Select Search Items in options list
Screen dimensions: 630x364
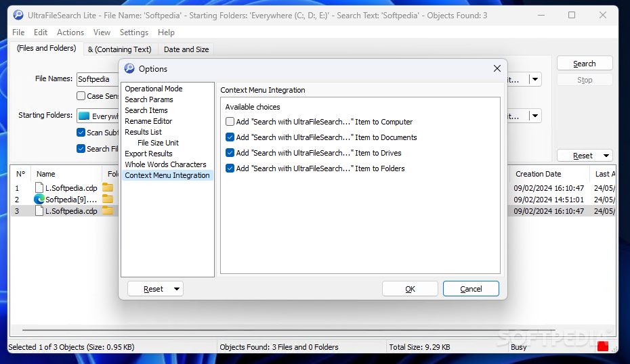point(146,110)
